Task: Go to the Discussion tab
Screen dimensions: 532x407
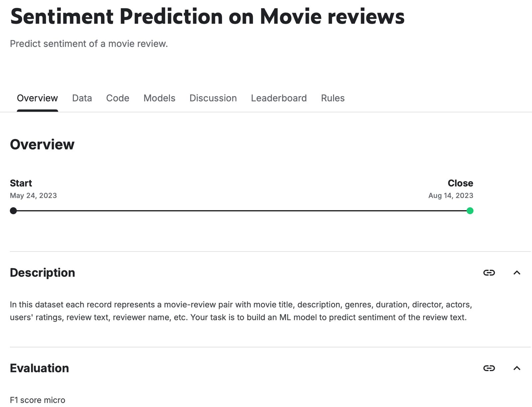Action: [213, 98]
